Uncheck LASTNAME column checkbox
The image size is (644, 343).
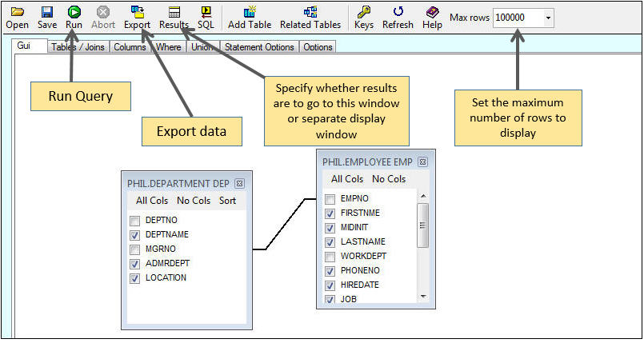[x=330, y=242]
